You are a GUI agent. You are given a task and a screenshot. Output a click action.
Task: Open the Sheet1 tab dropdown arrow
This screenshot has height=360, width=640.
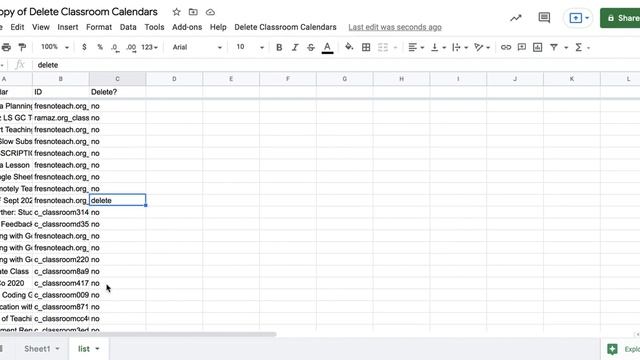(x=58, y=349)
